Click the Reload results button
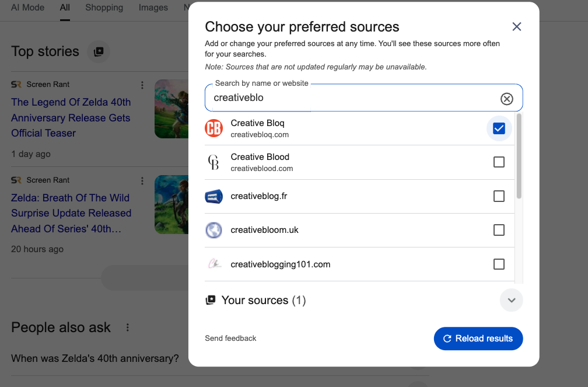Image resolution: width=588 pixels, height=387 pixels. [x=478, y=339]
